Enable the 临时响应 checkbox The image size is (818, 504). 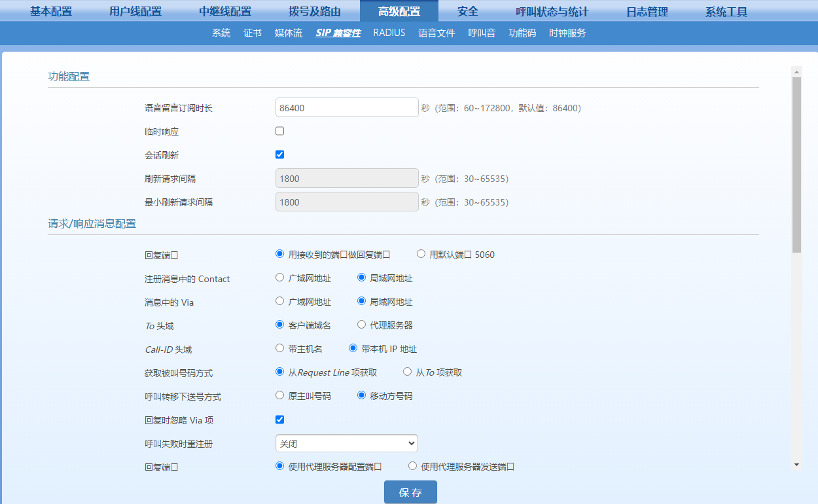point(280,131)
